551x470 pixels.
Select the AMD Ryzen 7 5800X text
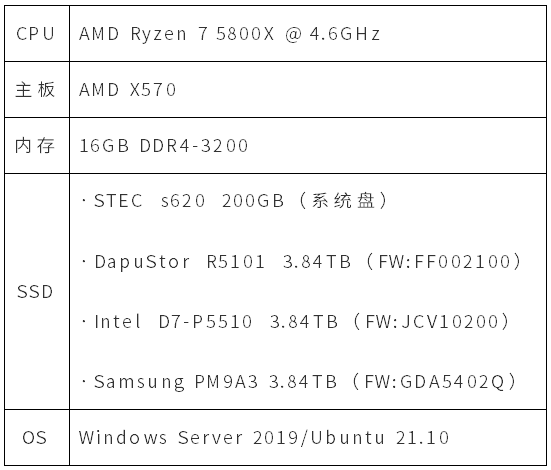[176, 34]
